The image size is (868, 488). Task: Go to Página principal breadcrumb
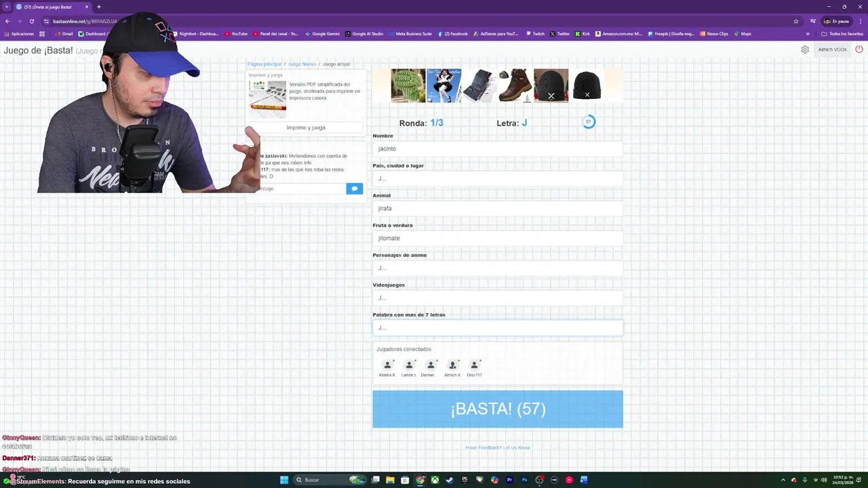tap(264, 64)
